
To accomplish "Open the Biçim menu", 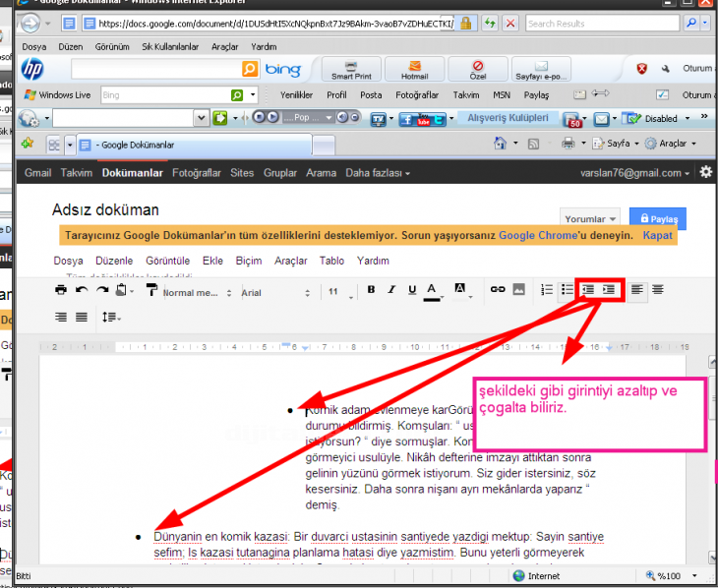I will tap(249, 262).
